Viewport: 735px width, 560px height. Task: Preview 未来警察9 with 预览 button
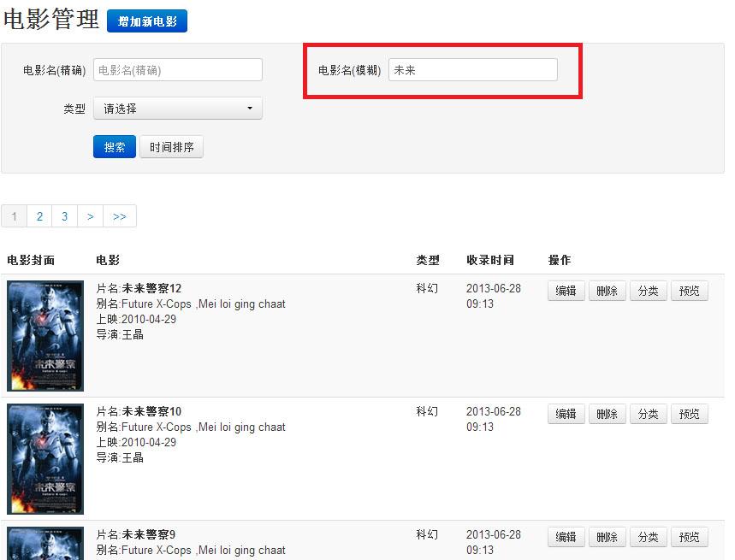click(x=689, y=537)
